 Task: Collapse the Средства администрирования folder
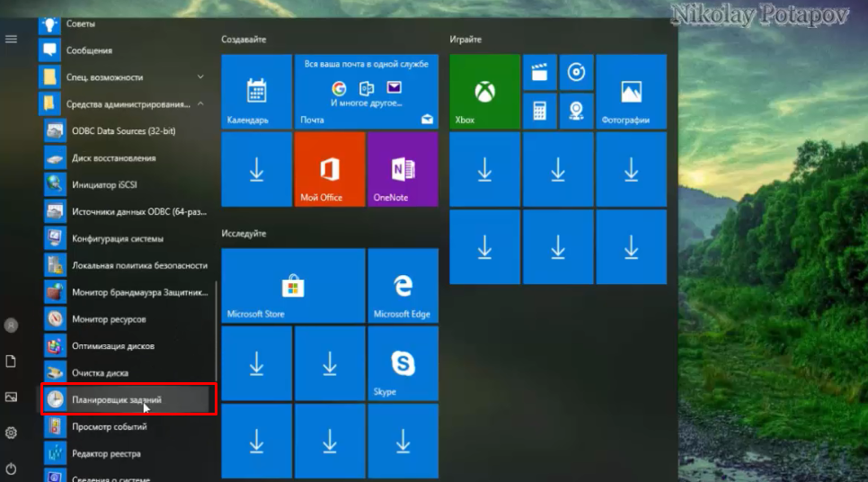pyautogui.click(x=124, y=104)
